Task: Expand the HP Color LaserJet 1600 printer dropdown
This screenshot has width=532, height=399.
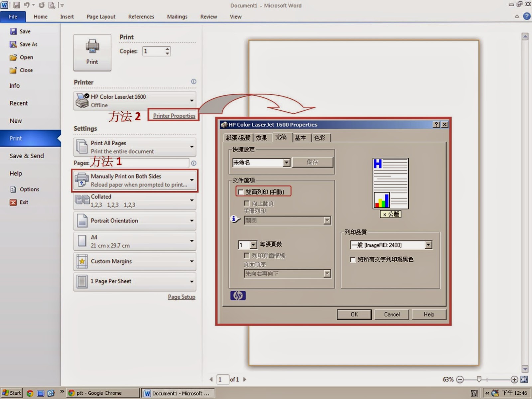Action: (x=192, y=100)
